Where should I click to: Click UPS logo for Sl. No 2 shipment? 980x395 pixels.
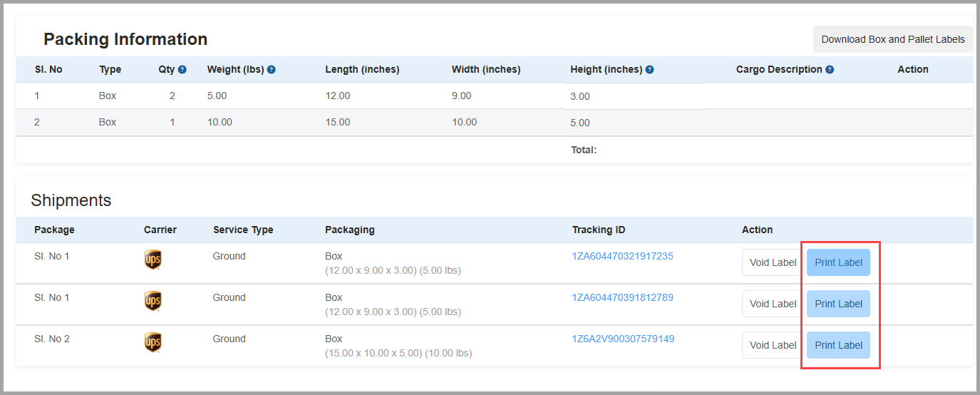pos(153,343)
